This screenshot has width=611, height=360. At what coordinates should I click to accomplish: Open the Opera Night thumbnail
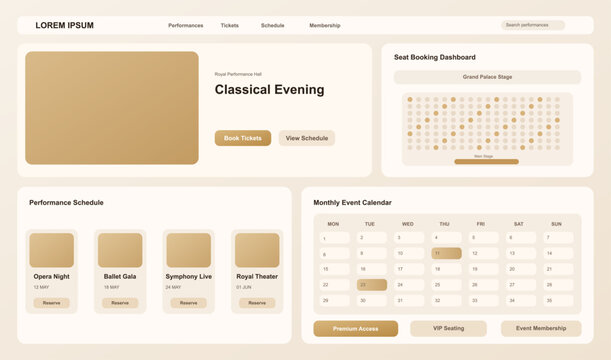tap(51, 250)
